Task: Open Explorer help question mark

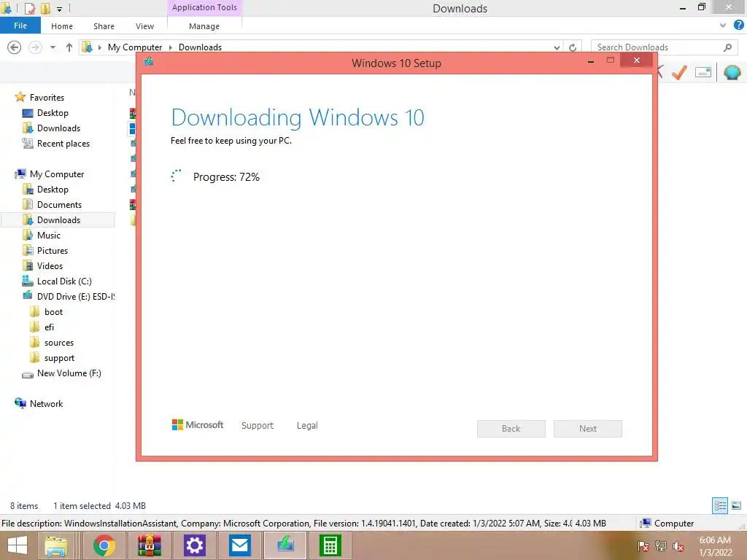Action: [x=738, y=26]
